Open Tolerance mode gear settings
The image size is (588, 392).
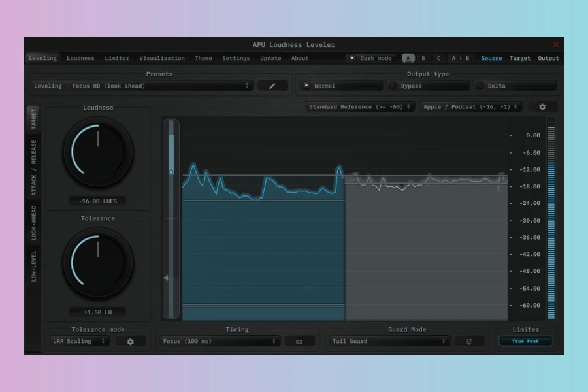coord(131,341)
